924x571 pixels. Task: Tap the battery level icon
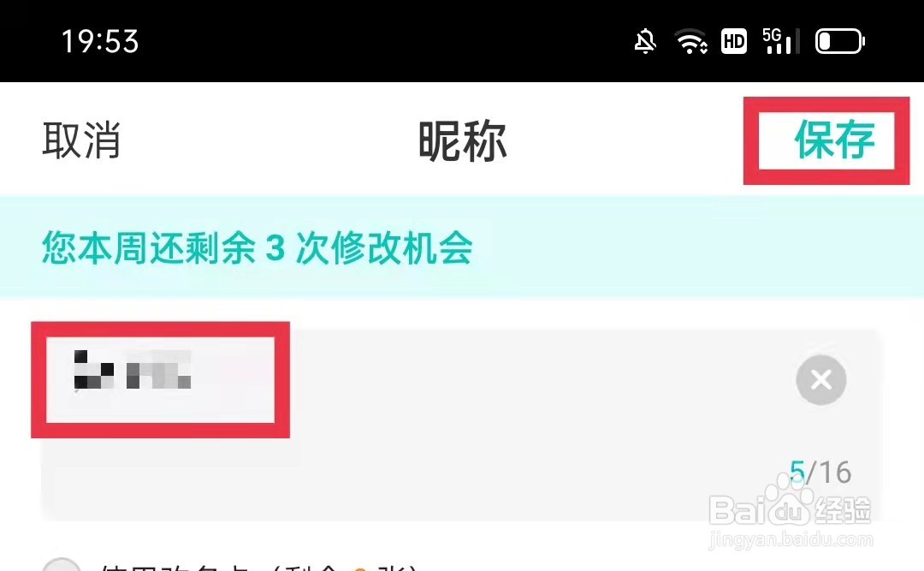click(840, 41)
